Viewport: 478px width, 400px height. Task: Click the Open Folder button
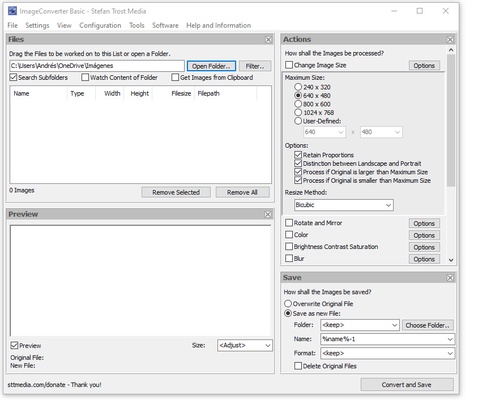211,66
